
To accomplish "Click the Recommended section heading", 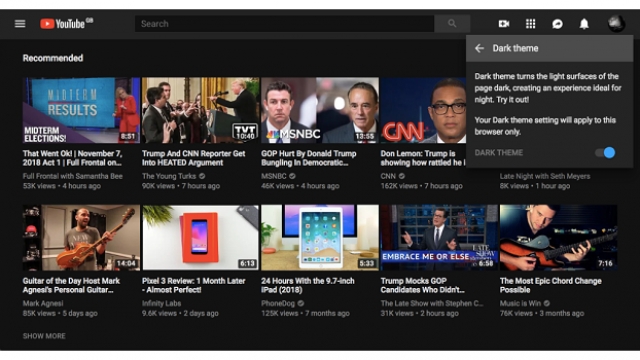I will 53,58.
